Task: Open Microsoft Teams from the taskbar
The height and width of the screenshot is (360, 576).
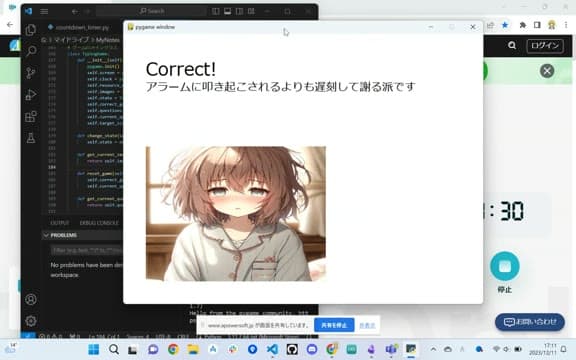Action: pos(391,349)
